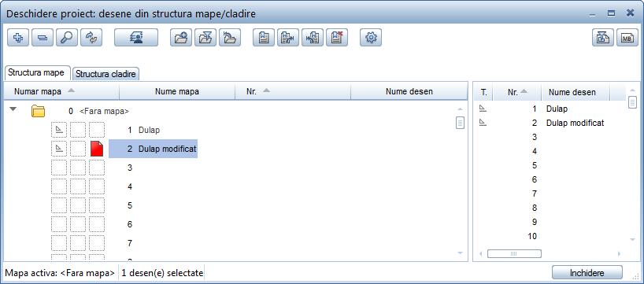This screenshot has width=644, height=284.
Task: Switch to the Structura mape tab
Action: click(36, 73)
